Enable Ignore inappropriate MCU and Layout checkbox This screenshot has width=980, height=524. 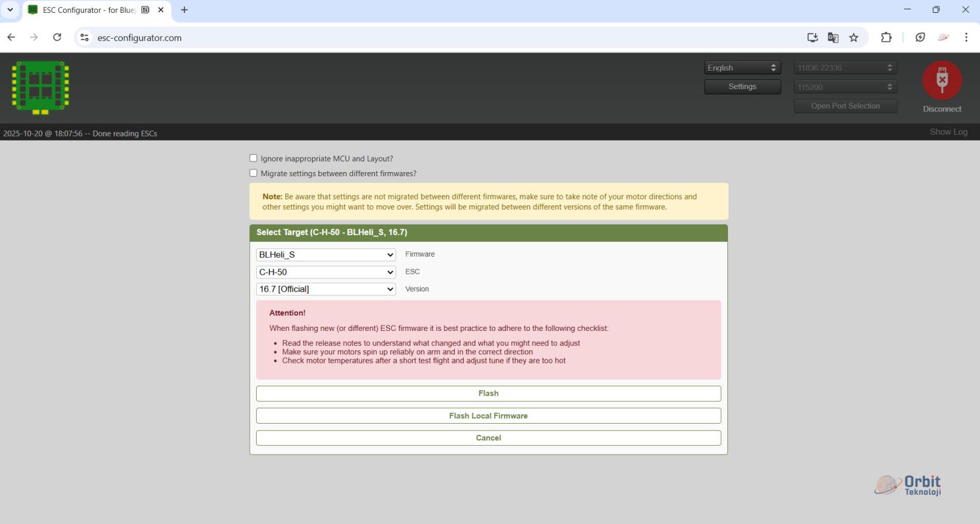click(253, 158)
